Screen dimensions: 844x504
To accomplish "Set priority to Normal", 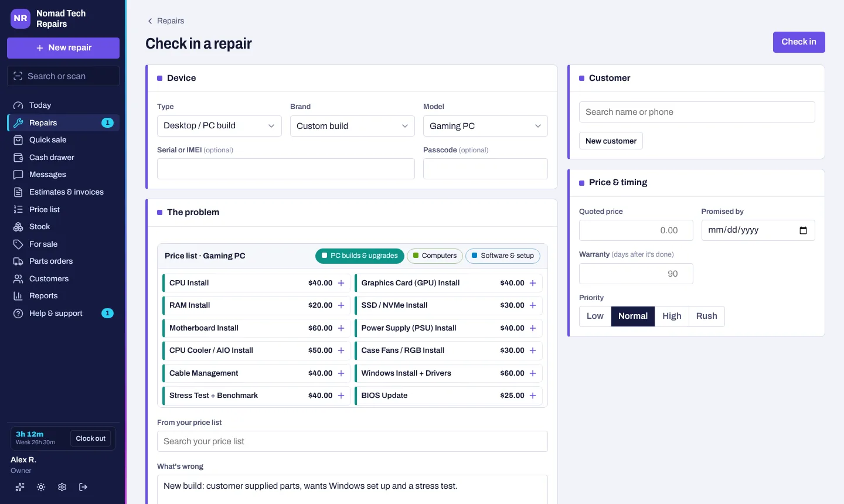I will tap(633, 316).
